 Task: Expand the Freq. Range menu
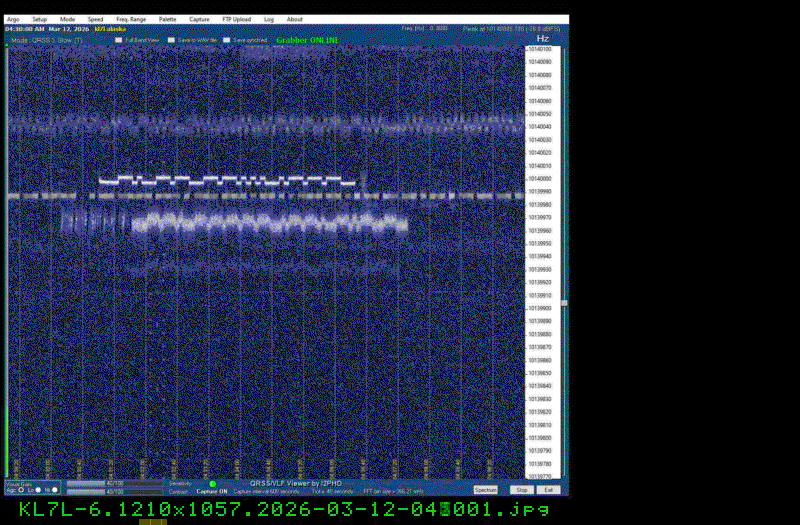pos(130,19)
